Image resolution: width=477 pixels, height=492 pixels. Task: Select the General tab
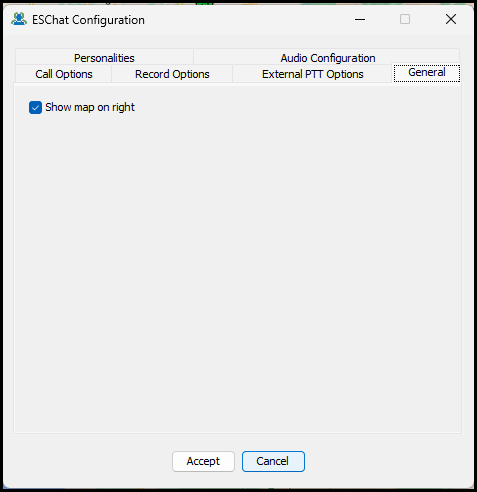pos(427,73)
